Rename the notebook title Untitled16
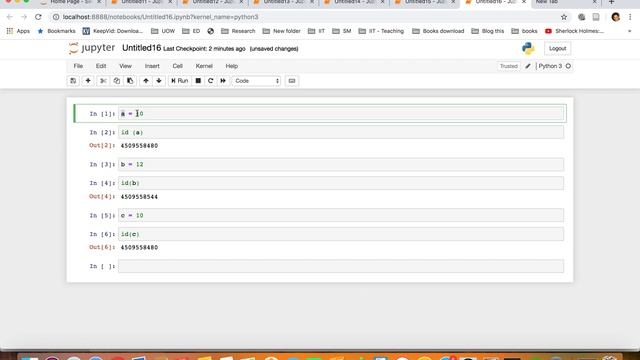 pos(142,48)
